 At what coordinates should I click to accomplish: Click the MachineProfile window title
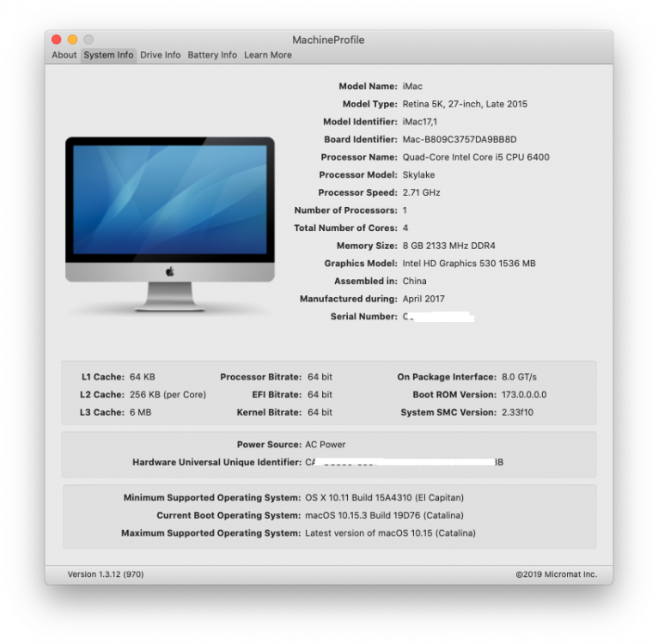click(328, 39)
